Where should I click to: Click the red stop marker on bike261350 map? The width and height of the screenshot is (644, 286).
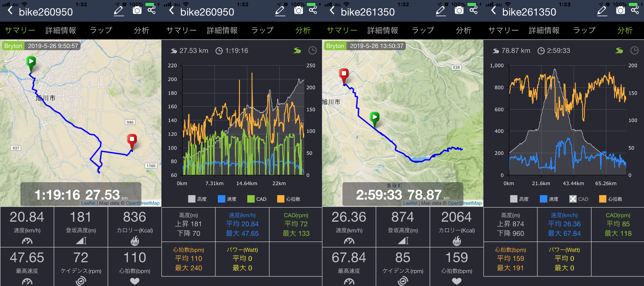(344, 76)
